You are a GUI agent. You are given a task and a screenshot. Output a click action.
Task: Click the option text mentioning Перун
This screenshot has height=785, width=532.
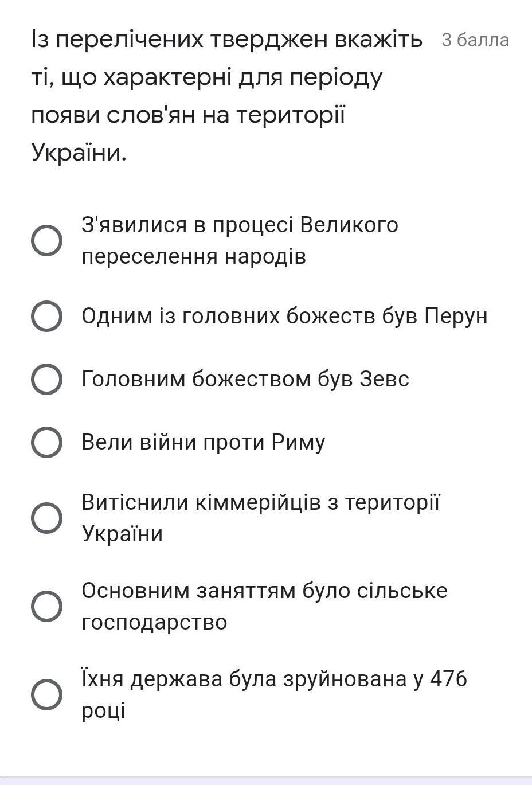[284, 316]
